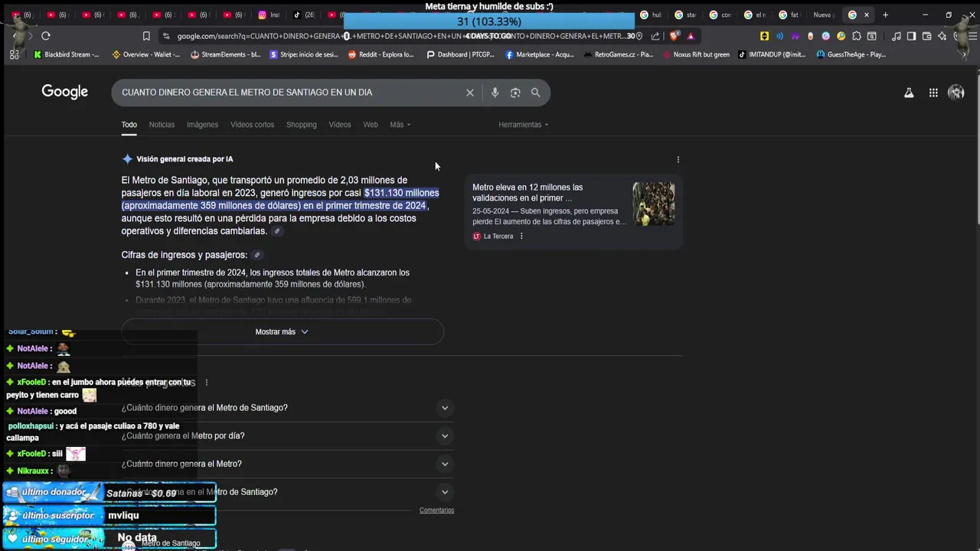The image size is (980, 551).
Task: Switch to the Vídeos cortos results tab
Action: pos(252,125)
